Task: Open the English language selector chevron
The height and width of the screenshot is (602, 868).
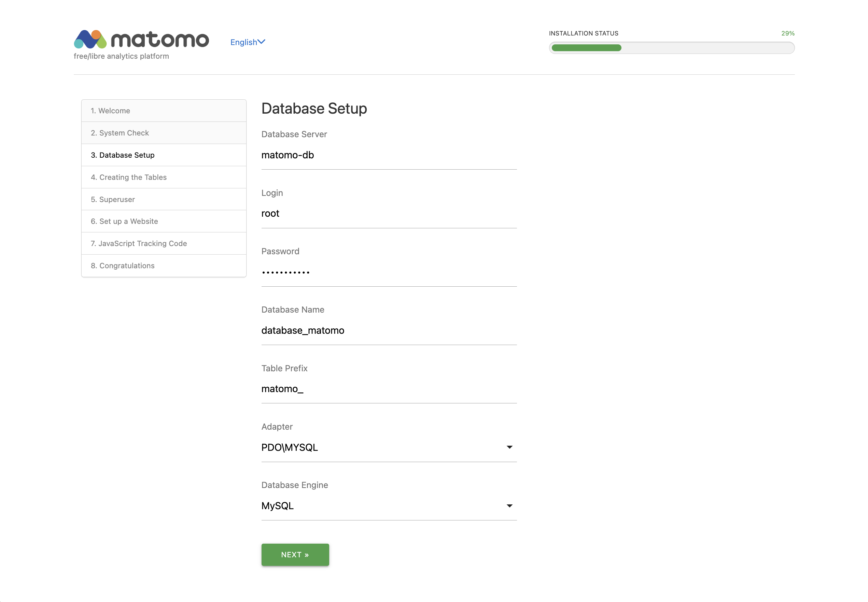Action: tap(262, 42)
